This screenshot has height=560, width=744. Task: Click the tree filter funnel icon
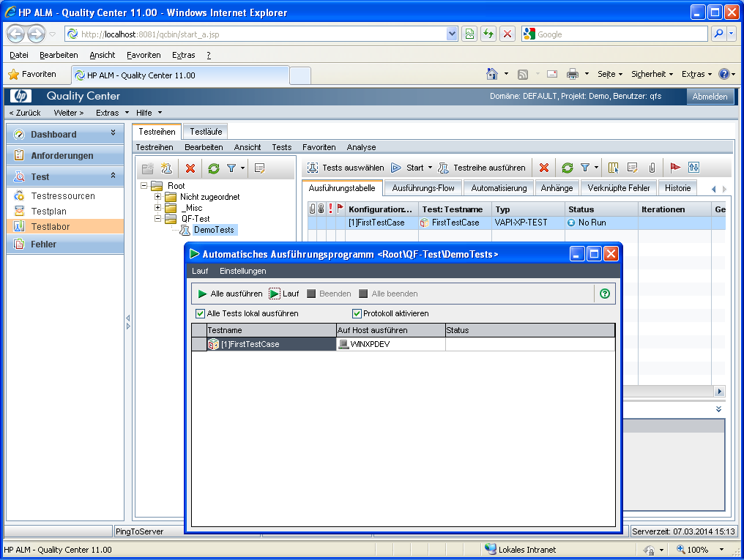coord(231,168)
